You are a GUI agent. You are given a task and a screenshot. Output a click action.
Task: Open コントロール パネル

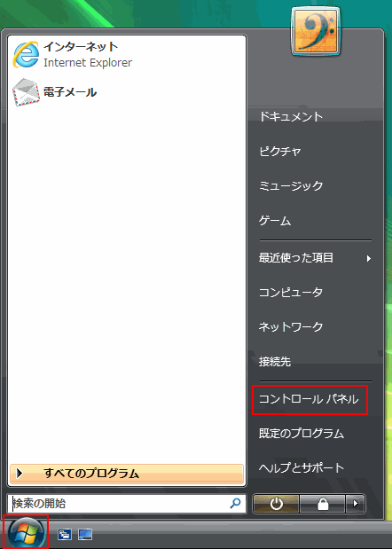pos(310,400)
